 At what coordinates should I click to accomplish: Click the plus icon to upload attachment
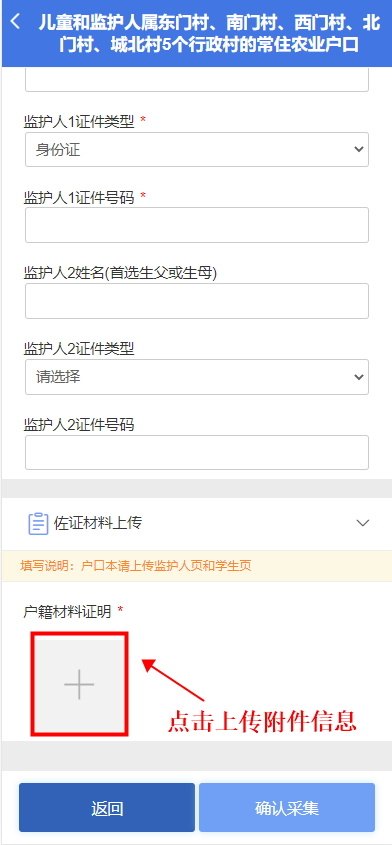click(79, 684)
